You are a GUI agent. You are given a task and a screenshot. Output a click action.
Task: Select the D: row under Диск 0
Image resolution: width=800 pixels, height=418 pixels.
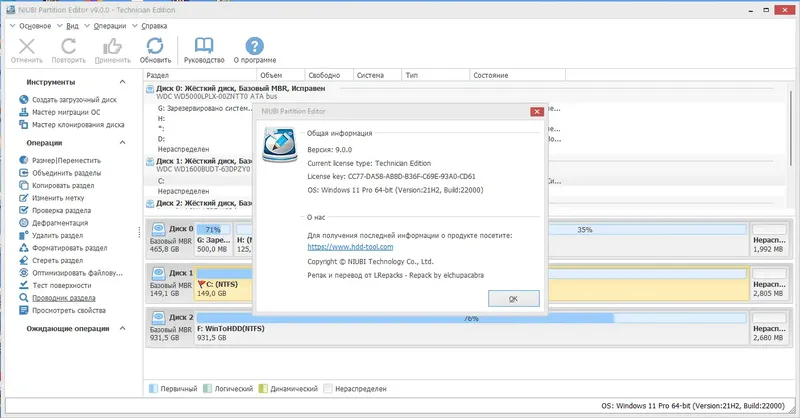[x=161, y=139]
